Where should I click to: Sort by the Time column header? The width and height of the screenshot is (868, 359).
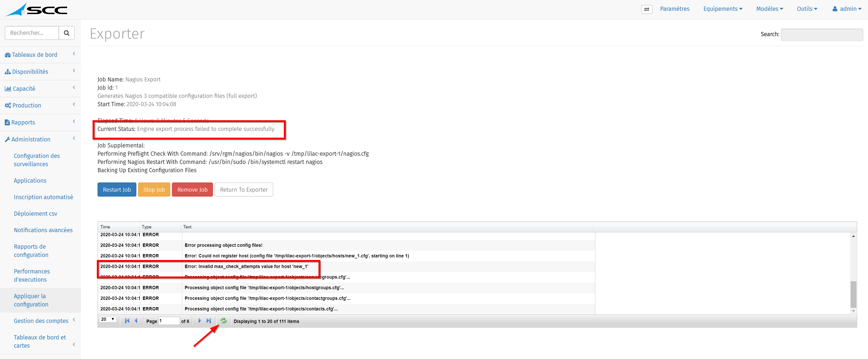pyautogui.click(x=119, y=227)
